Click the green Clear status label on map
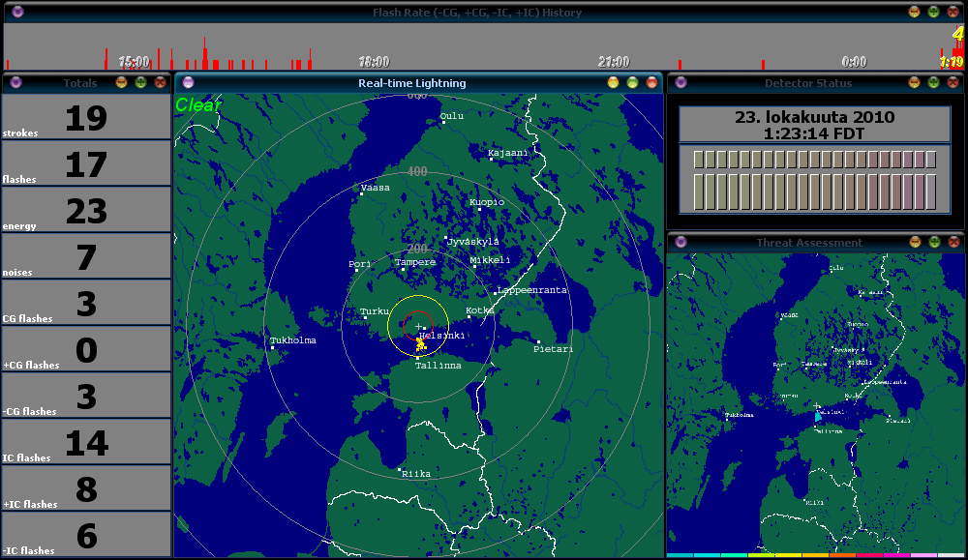The height and width of the screenshot is (560, 968). tap(198, 105)
